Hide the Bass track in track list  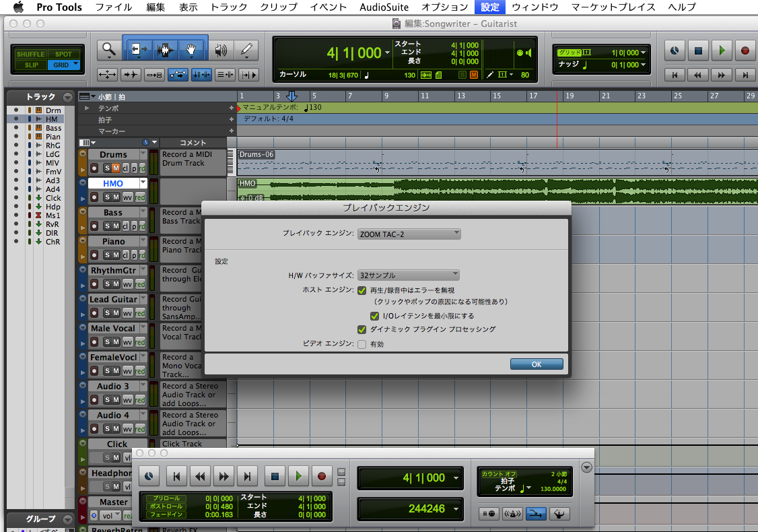click(16, 128)
